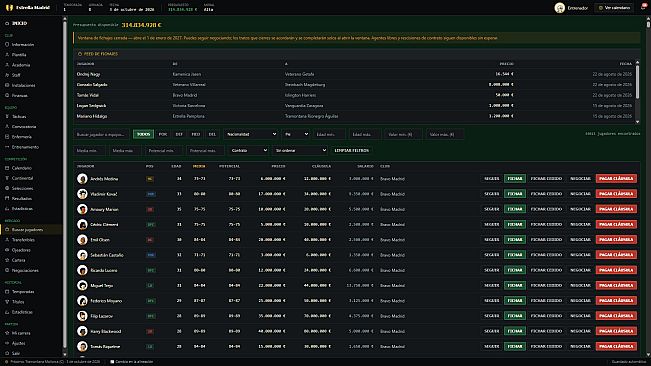Click Ondrej Nagy in the transfer feed
Image resolution: width=651 pixels, height=366 pixels.
pyautogui.click(x=88, y=74)
